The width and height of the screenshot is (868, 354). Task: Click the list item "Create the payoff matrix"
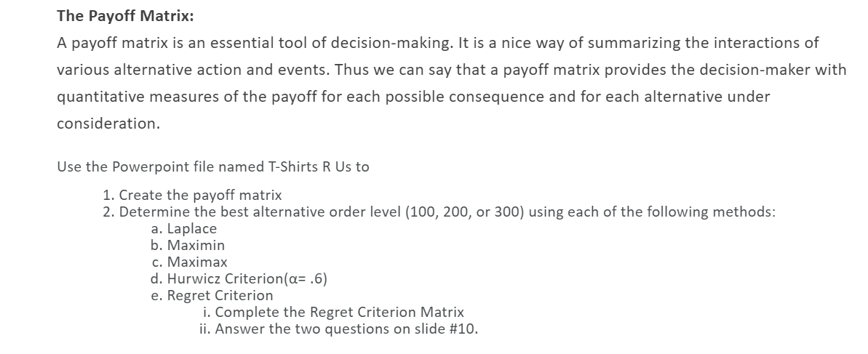point(192,196)
